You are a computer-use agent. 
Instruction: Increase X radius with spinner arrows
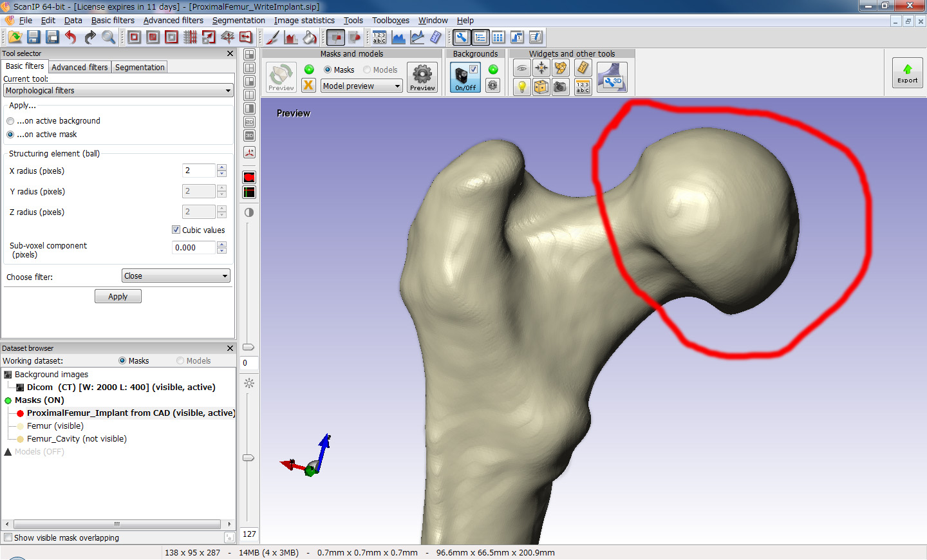[x=221, y=167]
